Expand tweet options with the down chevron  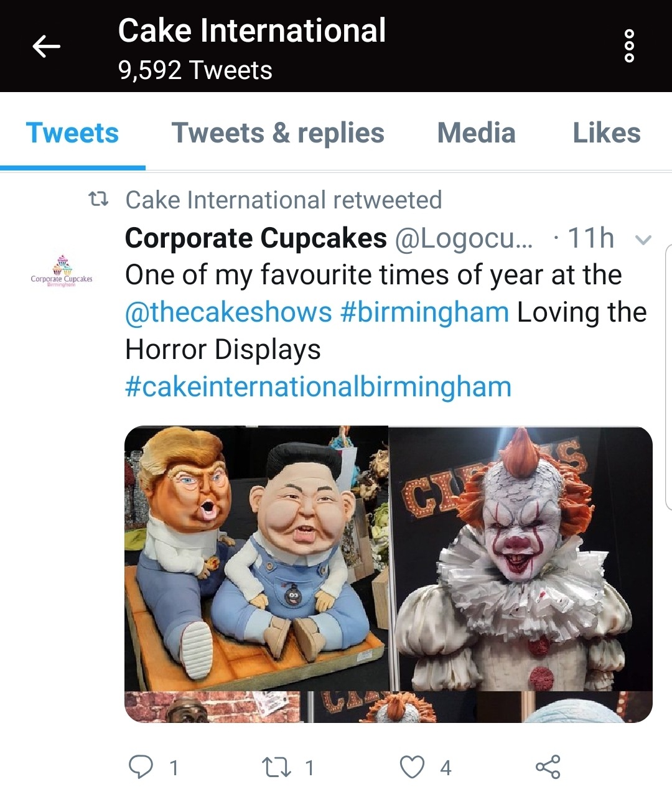pyautogui.click(x=643, y=240)
